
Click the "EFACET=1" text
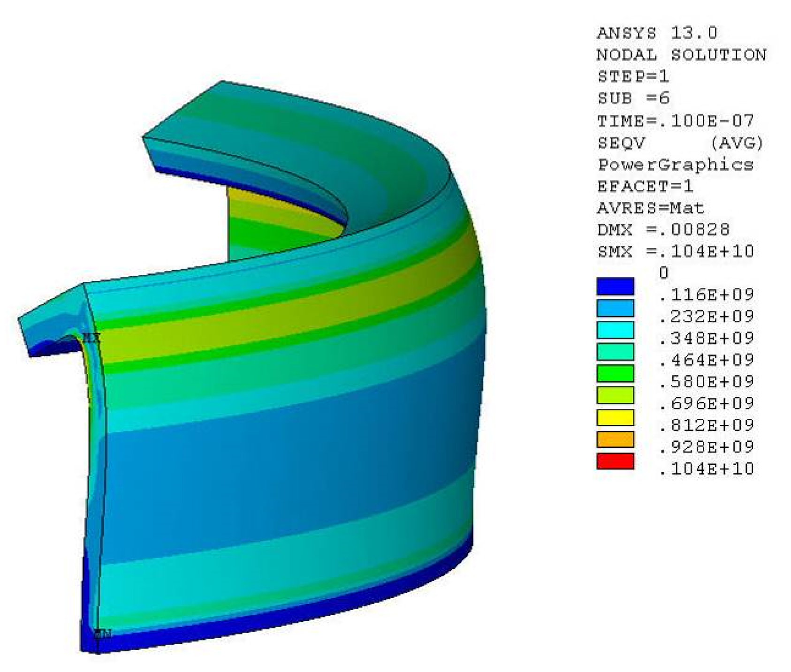(645, 186)
